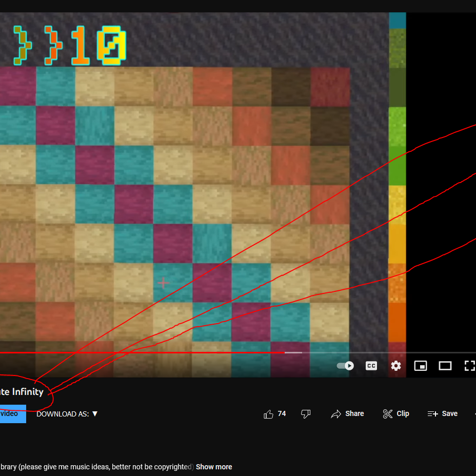Like the video with thumbs up
Image resolution: width=476 pixels, height=476 pixels.
268,414
